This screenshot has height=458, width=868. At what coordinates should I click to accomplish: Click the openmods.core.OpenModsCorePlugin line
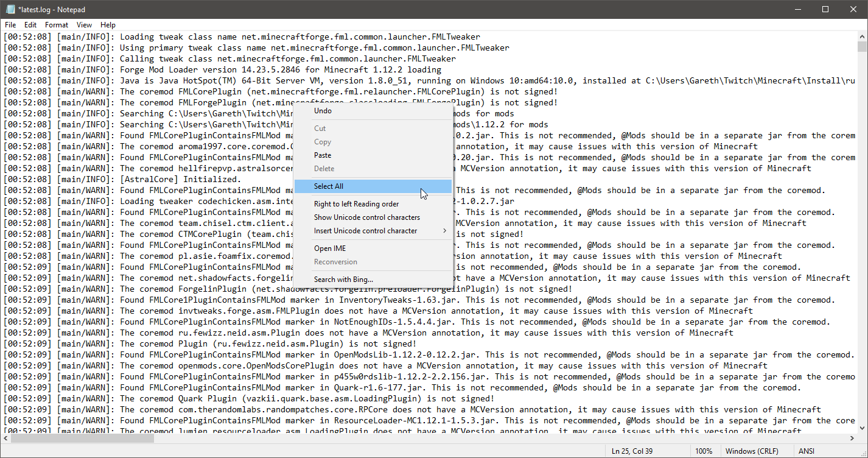tap(386, 365)
